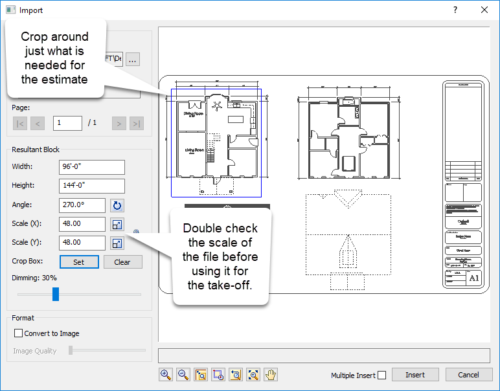500x391 pixels.
Task: Click the "Resultant Block" group label
Action: click(x=36, y=150)
